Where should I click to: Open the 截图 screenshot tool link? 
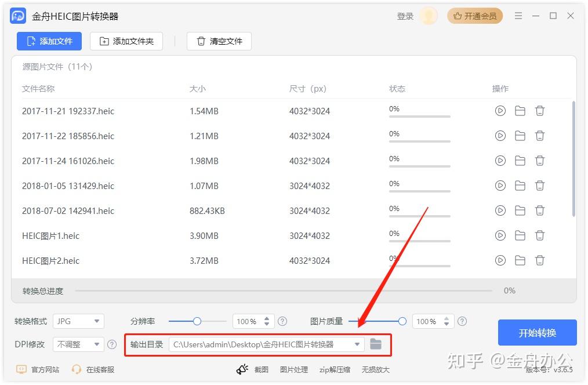tap(262, 369)
